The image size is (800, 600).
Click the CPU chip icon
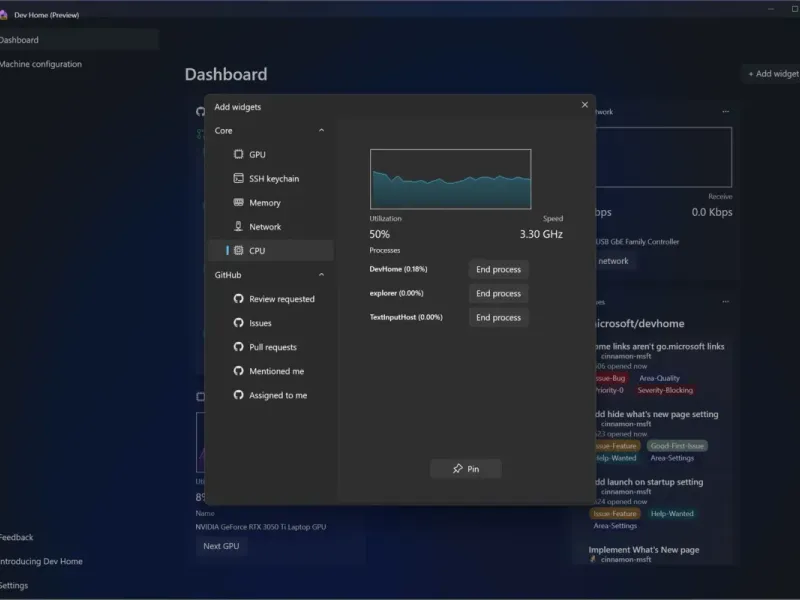pyautogui.click(x=238, y=250)
